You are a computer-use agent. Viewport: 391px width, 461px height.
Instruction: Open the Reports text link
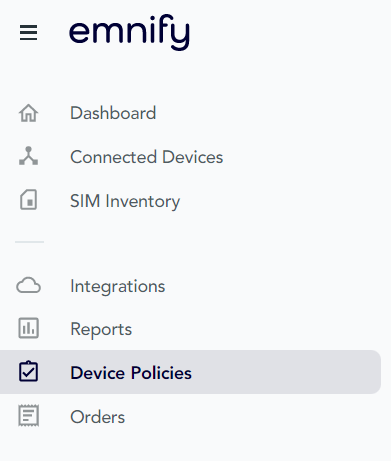[x=101, y=330]
